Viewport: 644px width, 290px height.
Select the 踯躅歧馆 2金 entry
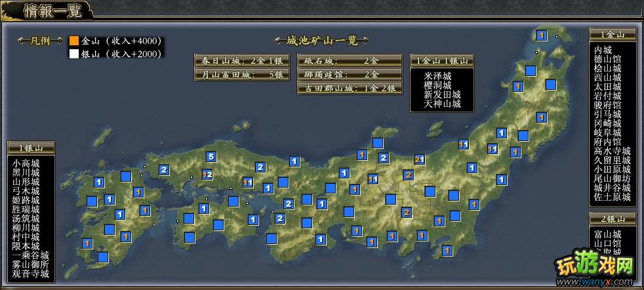[349, 74]
